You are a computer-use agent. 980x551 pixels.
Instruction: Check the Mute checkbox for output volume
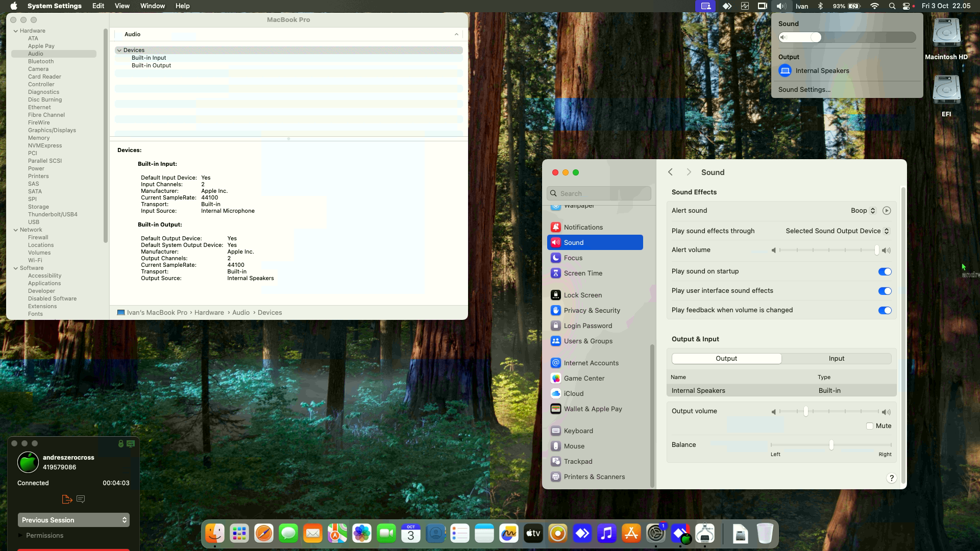click(870, 426)
